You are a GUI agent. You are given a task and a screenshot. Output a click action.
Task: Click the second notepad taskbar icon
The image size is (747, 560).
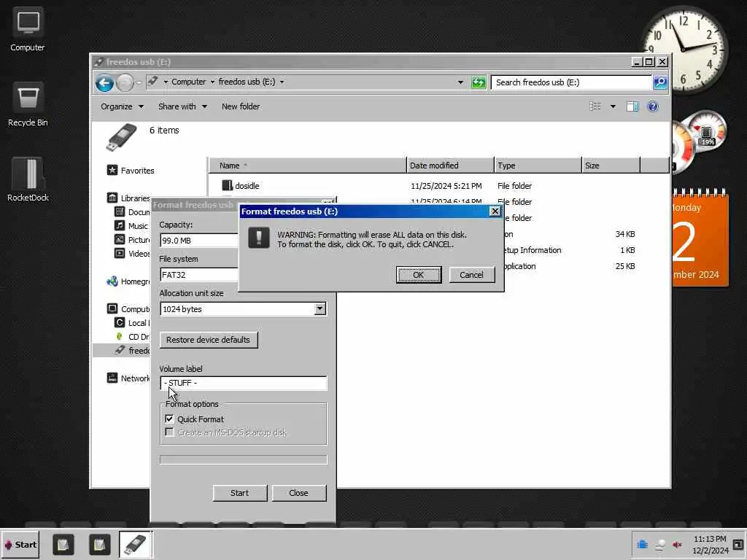99,545
